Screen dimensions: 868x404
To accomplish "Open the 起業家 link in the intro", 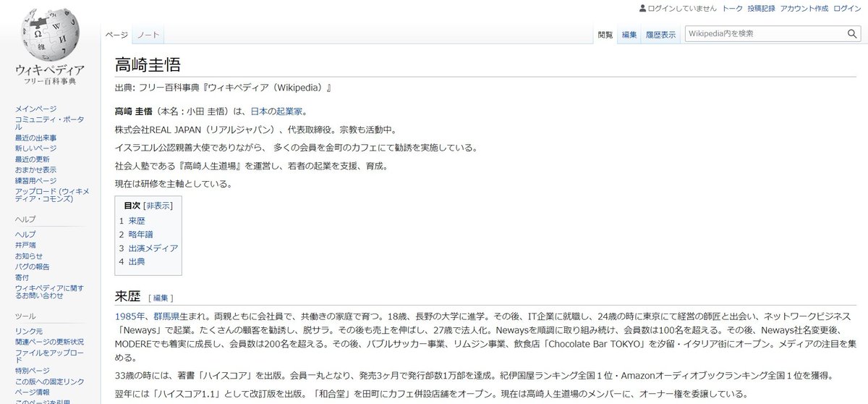I will coord(290,111).
